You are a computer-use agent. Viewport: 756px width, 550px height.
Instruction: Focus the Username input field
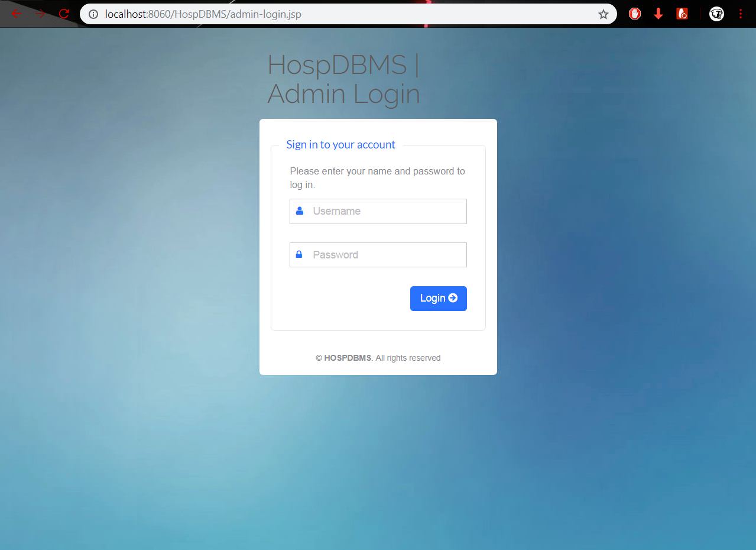378,211
